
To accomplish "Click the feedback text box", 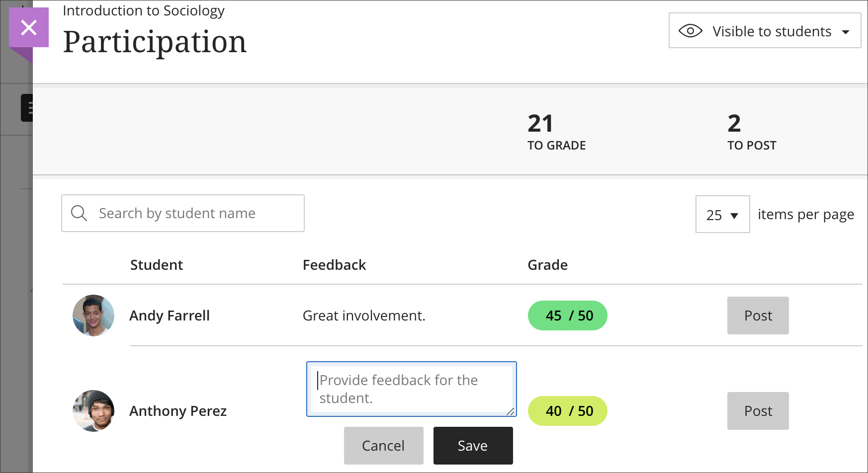I will pyautogui.click(x=411, y=389).
